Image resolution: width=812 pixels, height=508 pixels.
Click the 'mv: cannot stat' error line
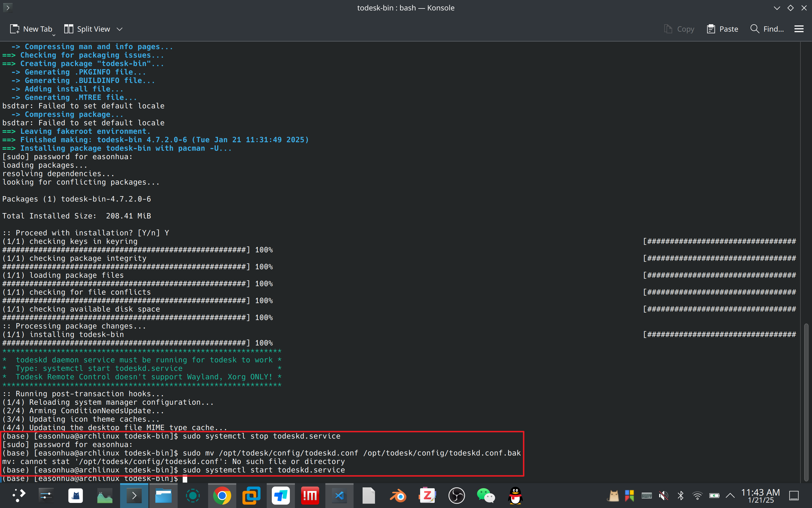[173, 462]
